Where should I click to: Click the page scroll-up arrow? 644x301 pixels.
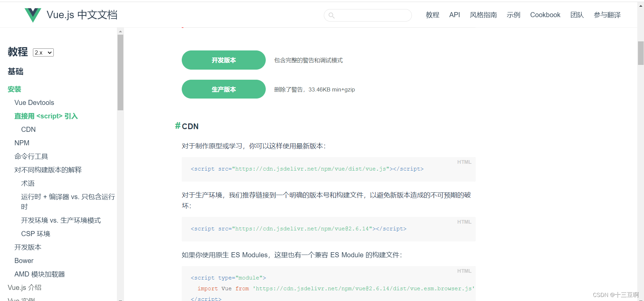[x=641, y=5]
